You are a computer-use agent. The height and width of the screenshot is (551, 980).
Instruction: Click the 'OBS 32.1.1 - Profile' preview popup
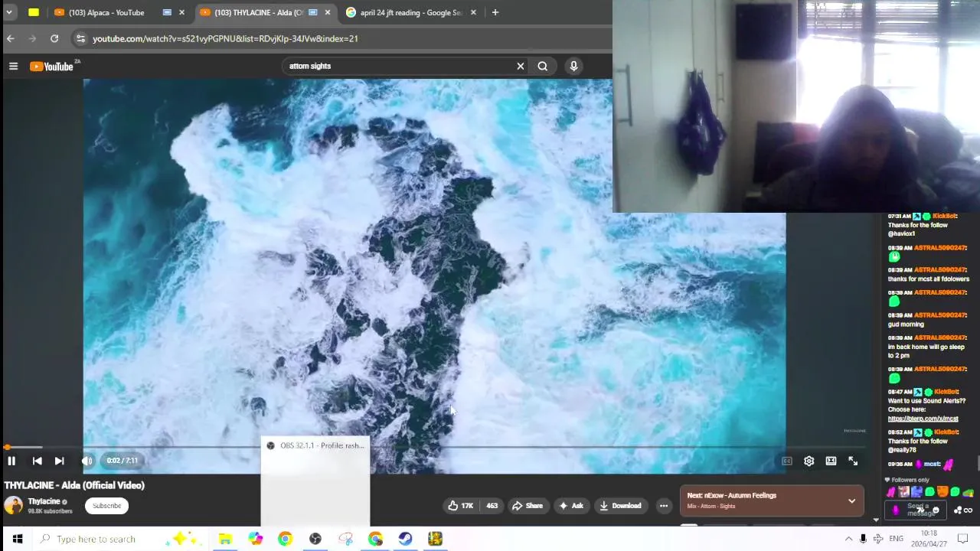(x=315, y=481)
